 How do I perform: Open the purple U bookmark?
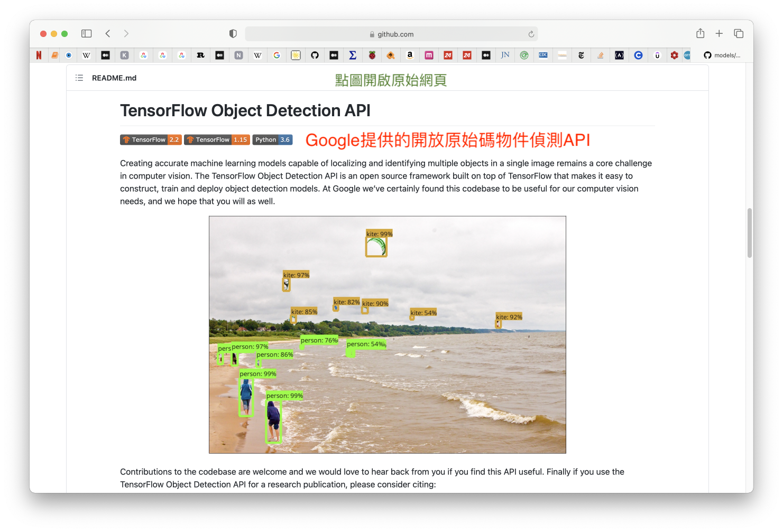click(657, 55)
